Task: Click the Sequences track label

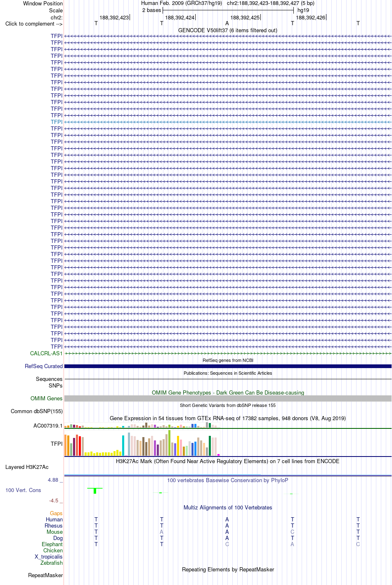Action: (x=49, y=379)
